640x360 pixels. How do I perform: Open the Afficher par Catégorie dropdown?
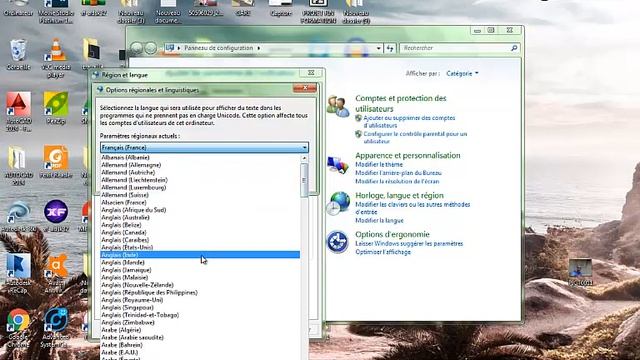[x=462, y=73]
